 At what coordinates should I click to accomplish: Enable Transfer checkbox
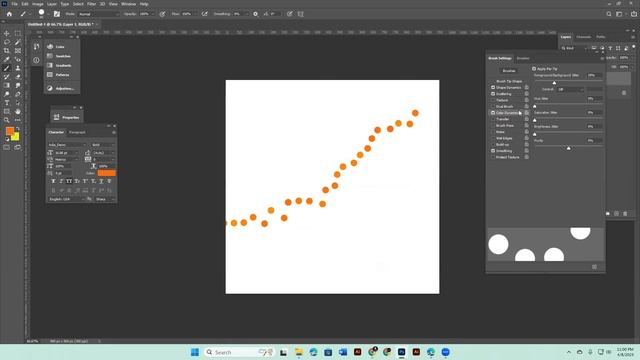493,119
